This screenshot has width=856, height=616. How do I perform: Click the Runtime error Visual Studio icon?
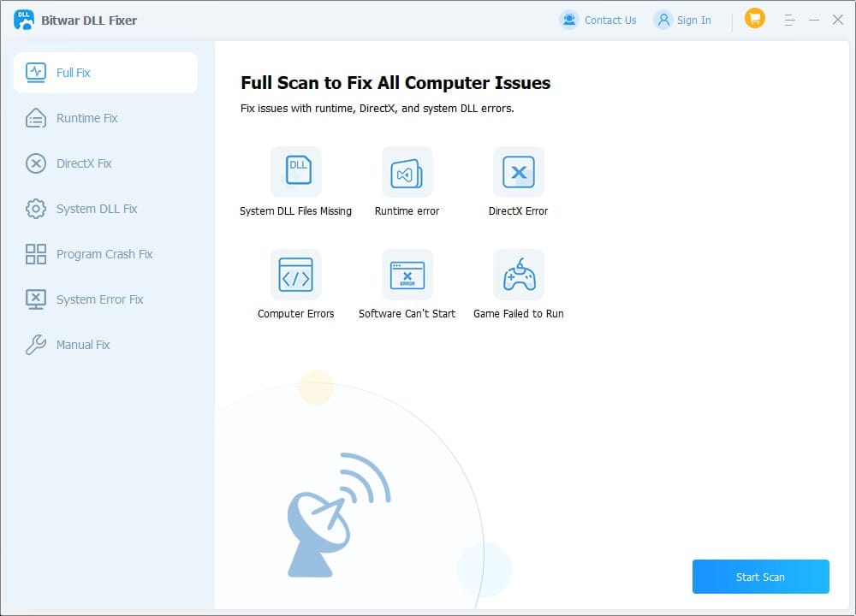point(407,172)
